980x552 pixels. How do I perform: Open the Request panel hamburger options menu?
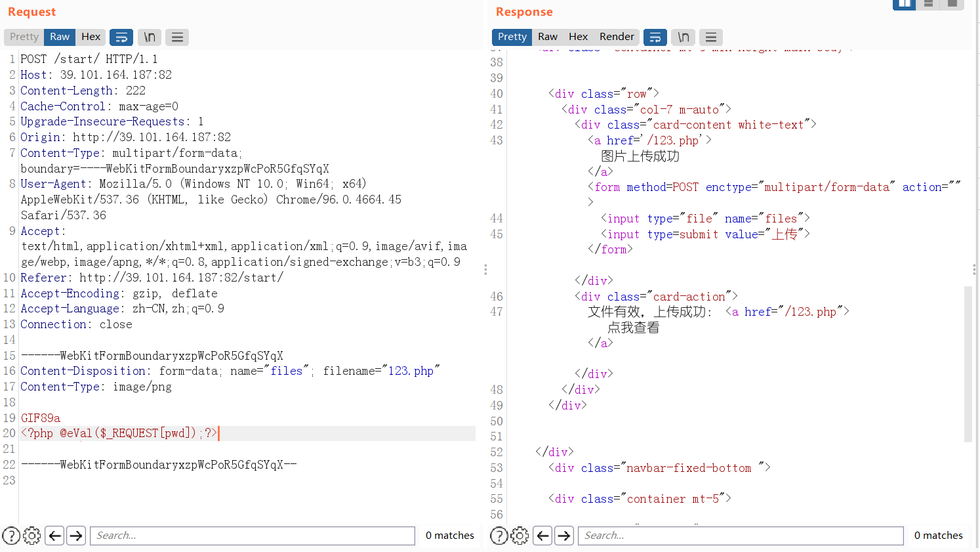(x=177, y=37)
